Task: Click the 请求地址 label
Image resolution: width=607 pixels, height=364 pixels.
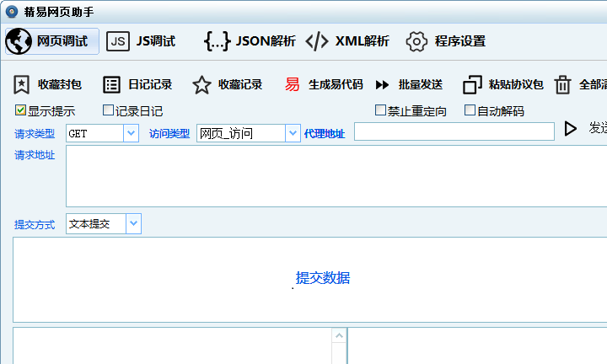Action: [x=35, y=155]
